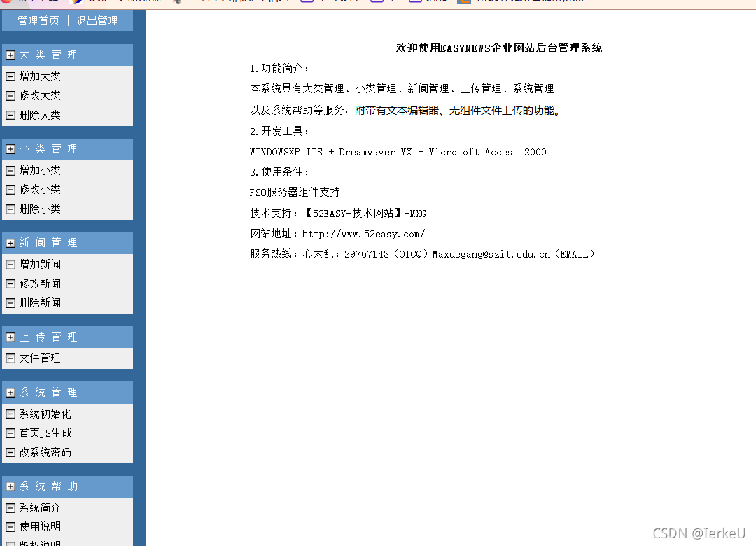Click the 3.使用条件 heading
This screenshot has height=546, width=756.
click(x=279, y=171)
